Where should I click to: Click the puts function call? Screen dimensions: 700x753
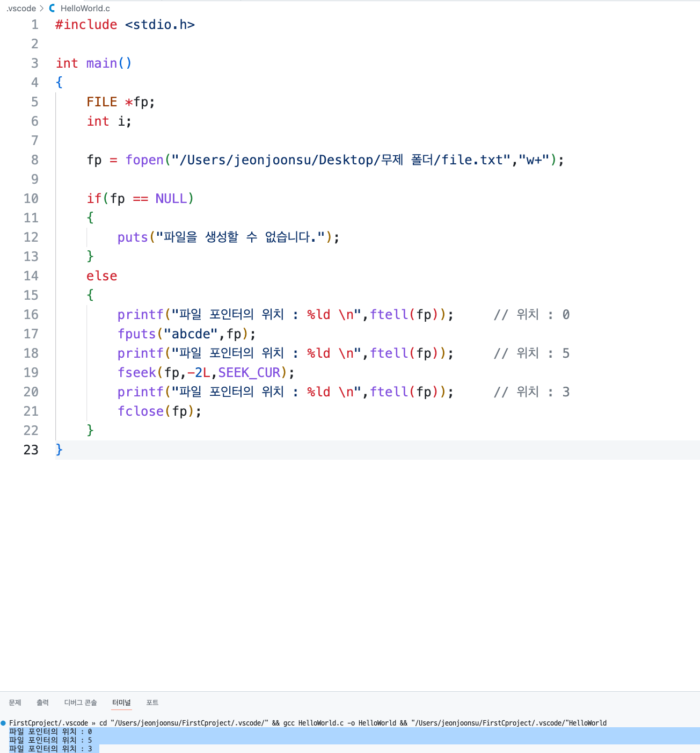click(x=133, y=237)
